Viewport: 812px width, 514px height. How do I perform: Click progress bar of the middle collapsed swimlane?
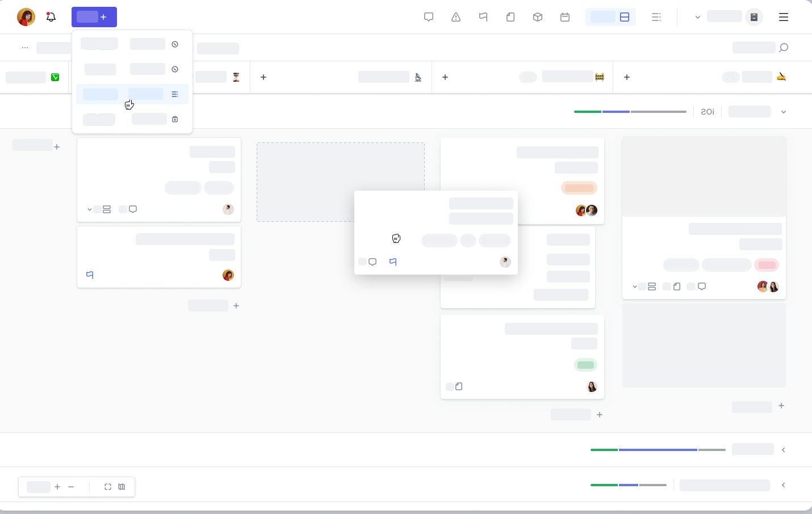tap(658, 450)
